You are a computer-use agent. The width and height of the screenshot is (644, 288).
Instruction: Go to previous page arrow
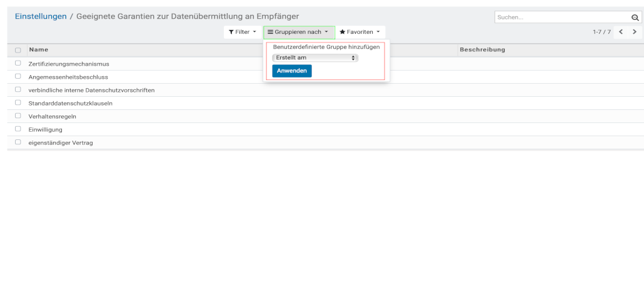pyautogui.click(x=621, y=32)
